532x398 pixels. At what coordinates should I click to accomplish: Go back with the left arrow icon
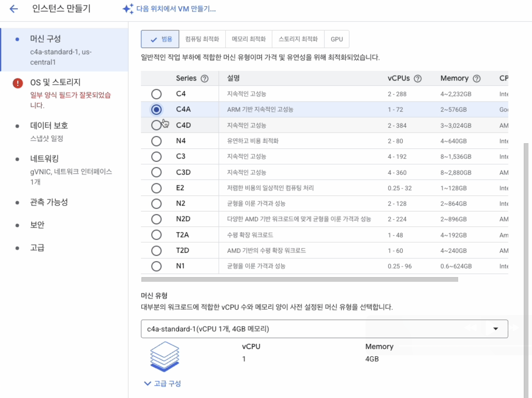pyautogui.click(x=14, y=9)
